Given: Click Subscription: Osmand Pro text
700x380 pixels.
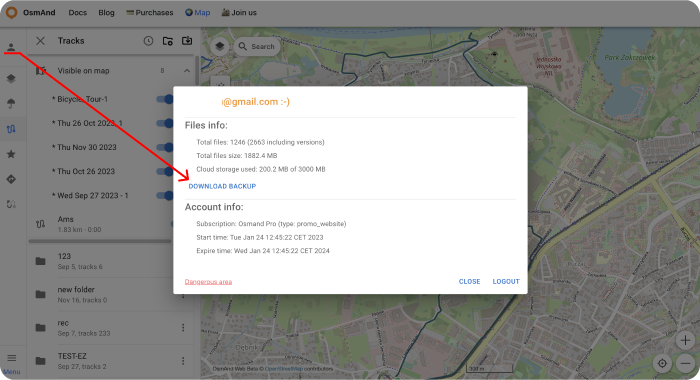Looking at the screenshot, I should [x=271, y=224].
